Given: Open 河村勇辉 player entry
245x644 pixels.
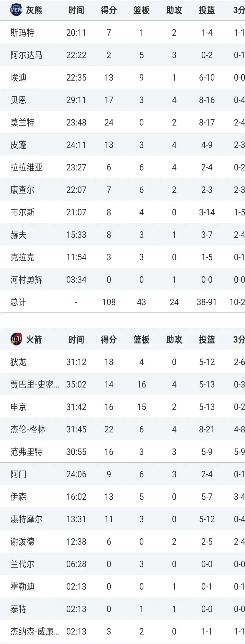Looking at the screenshot, I should [27, 280].
